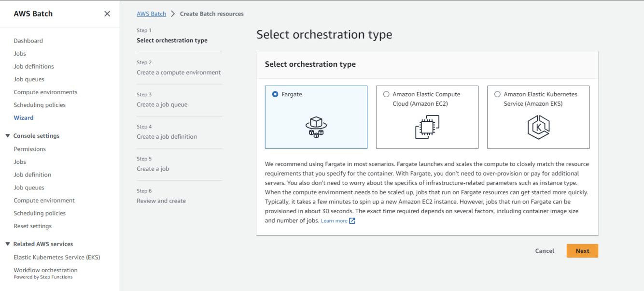This screenshot has width=644, height=291.
Task: Collapse the Console settings section
Action: [x=8, y=136]
